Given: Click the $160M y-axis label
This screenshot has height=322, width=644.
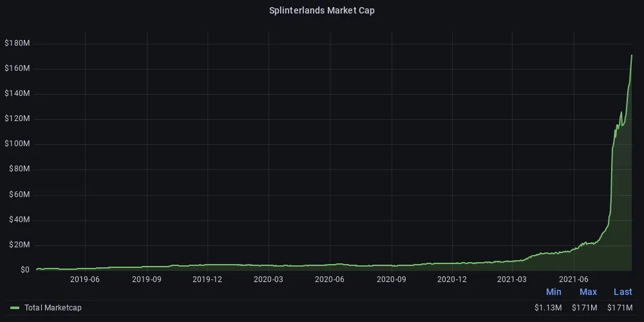Looking at the screenshot, I should tap(17, 68).
